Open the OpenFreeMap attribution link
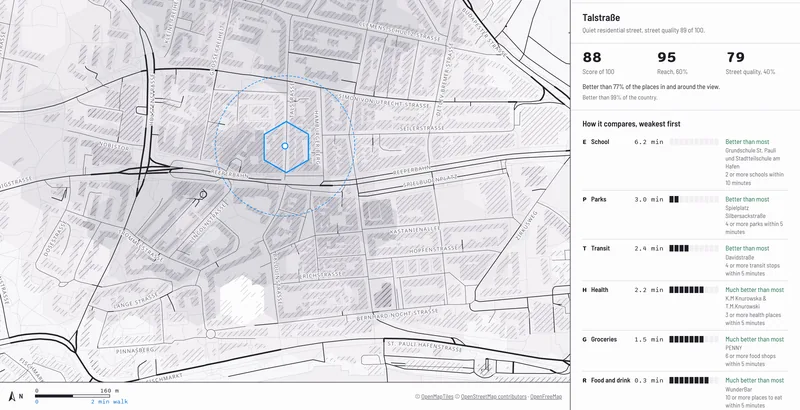 [546, 397]
